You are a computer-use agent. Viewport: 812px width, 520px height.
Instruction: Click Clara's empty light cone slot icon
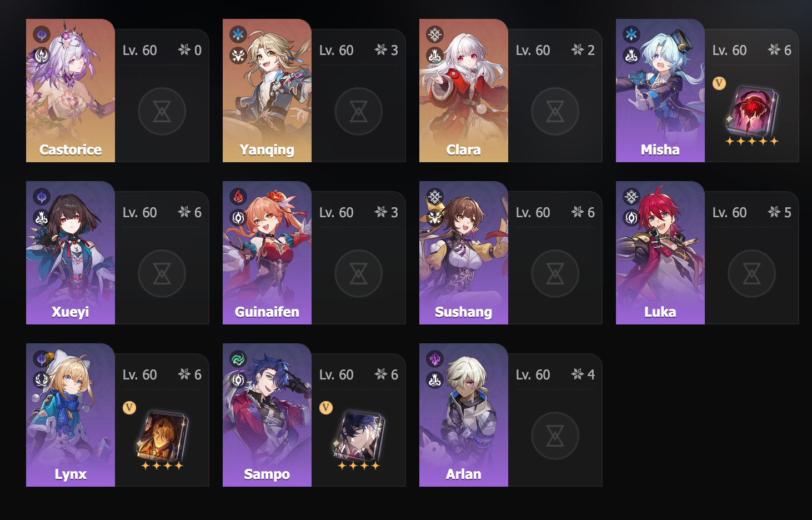[x=555, y=112]
